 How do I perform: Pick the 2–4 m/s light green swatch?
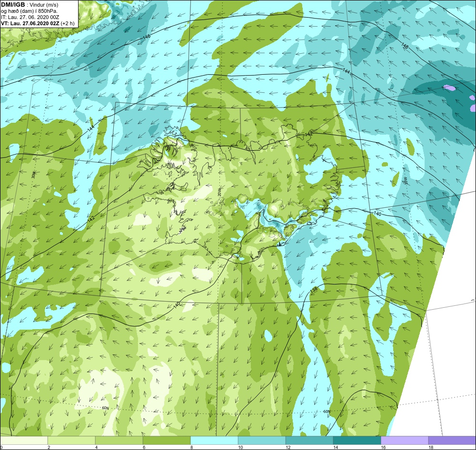pos(71,440)
